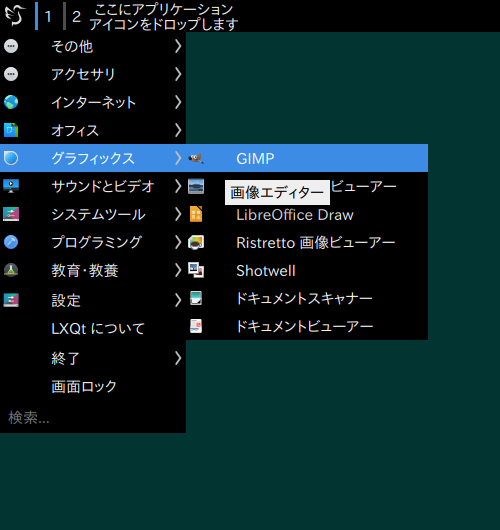Click the サウンドとビデオ monitor icon

click(11, 186)
